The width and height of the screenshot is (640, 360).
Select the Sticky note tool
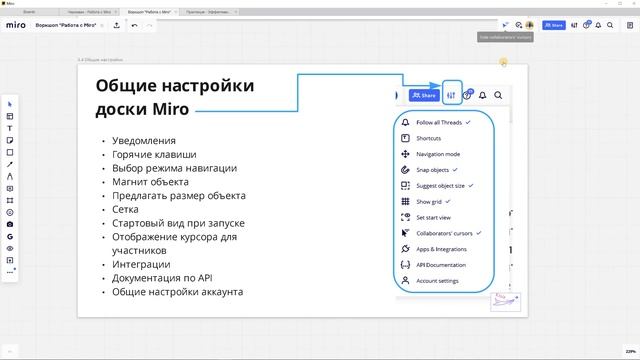click(x=10, y=140)
